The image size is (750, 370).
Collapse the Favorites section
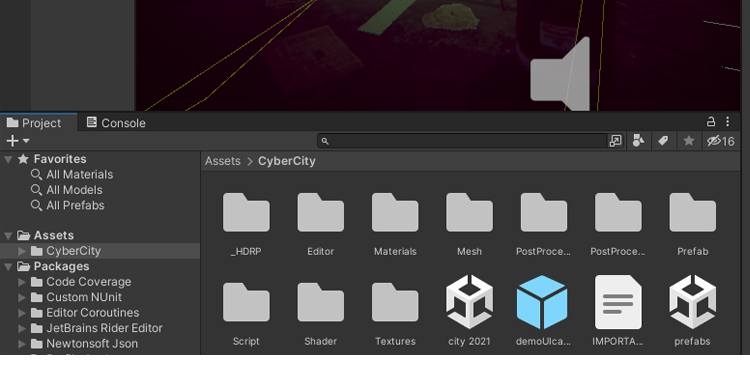click(x=8, y=159)
